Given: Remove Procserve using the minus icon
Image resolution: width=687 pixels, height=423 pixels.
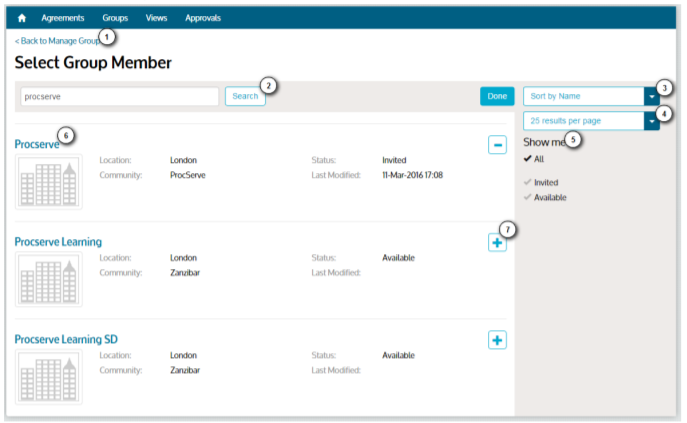Looking at the screenshot, I should (x=497, y=145).
